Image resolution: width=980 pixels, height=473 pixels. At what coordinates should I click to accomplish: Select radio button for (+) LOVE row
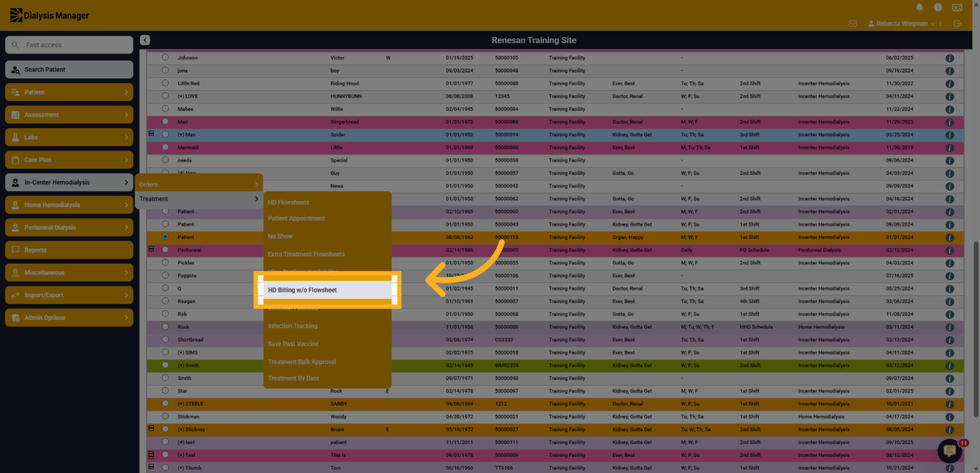click(x=165, y=95)
